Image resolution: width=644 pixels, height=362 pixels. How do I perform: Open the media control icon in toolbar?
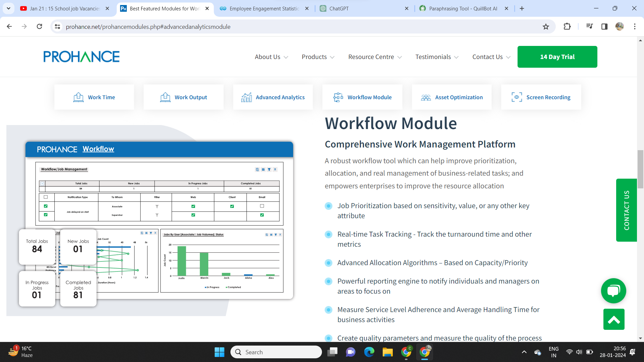pyautogui.click(x=589, y=26)
